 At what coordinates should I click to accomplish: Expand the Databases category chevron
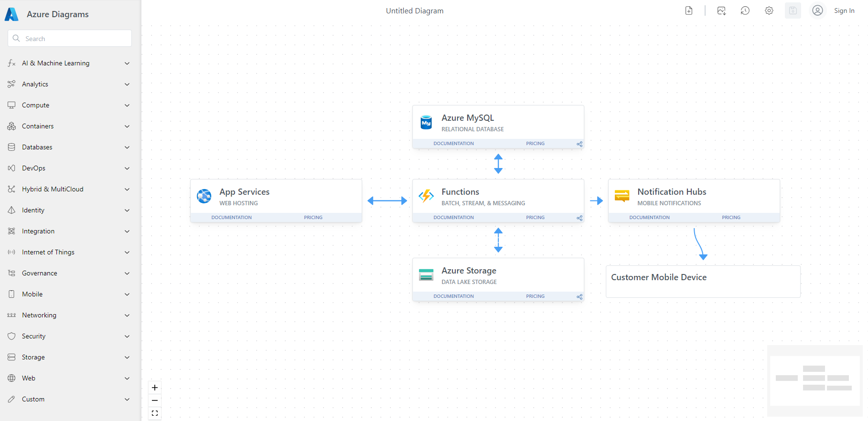click(127, 147)
